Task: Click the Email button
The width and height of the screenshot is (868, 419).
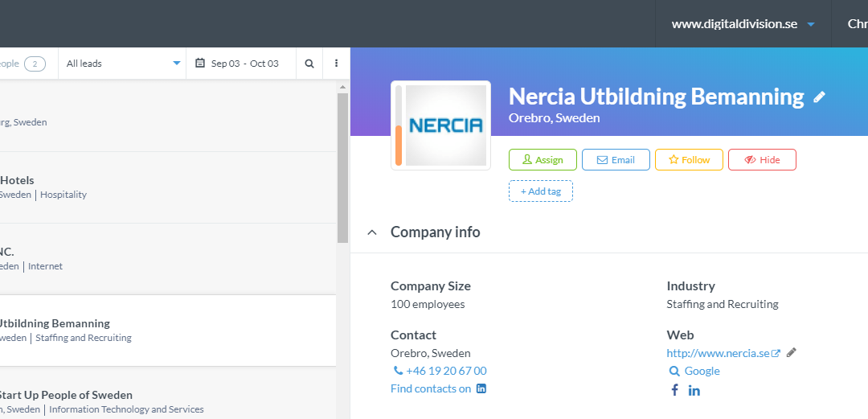Action: (x=616, y=159)
